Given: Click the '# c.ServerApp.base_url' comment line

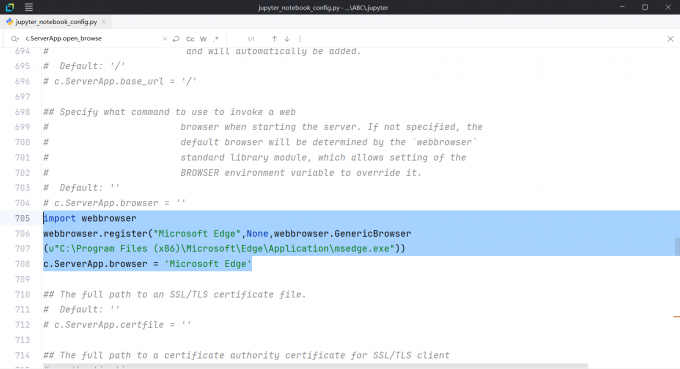Looking at the screenshot, I should tap(120, 82).
